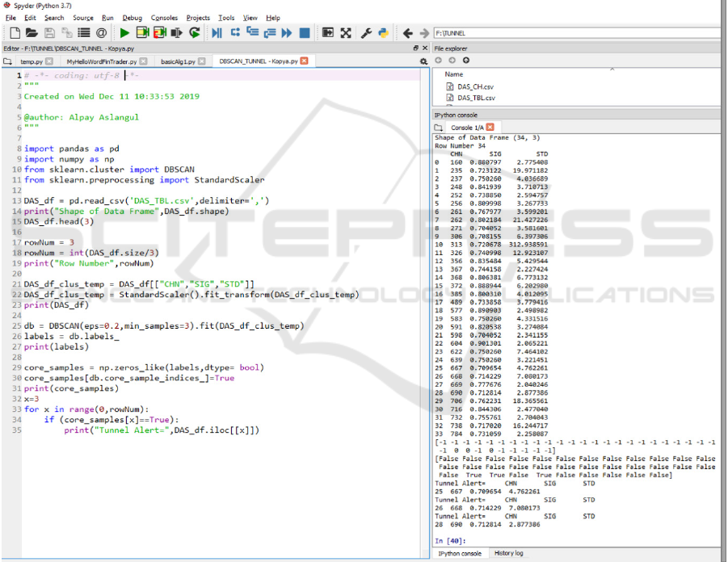Switch to the basicAlg1.py tab
Image resolution: width=728 pixels, height=562 pixels.
(x=178, y=61)
